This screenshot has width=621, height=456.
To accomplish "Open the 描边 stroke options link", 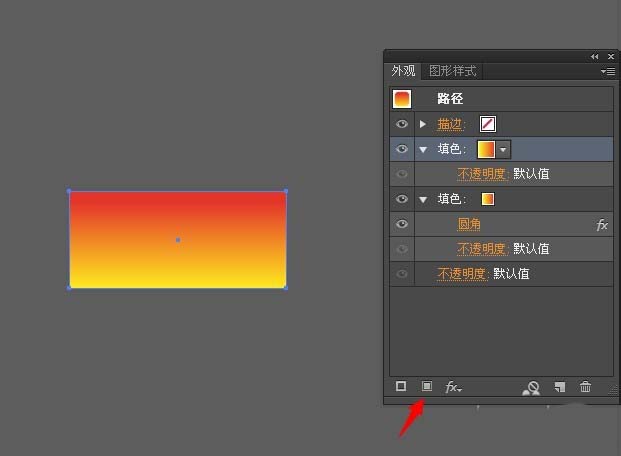I will click(450, 124).
